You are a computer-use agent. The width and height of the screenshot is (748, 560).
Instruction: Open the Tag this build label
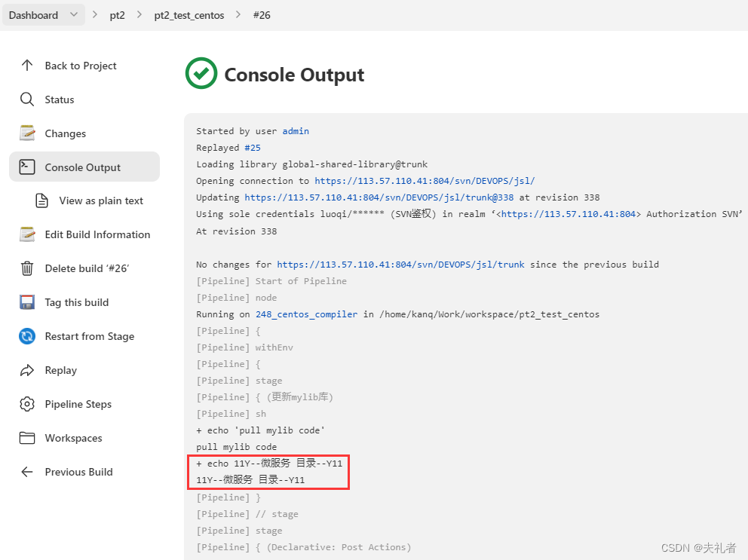pos(77,302)
